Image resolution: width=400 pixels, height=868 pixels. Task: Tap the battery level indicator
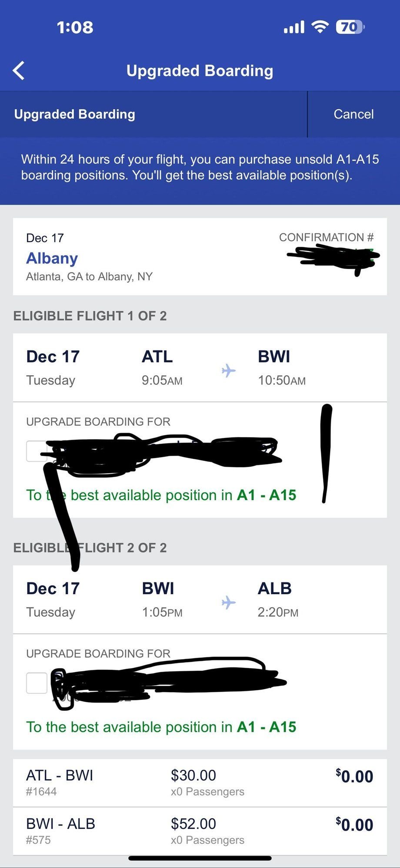tap(350, 27)
